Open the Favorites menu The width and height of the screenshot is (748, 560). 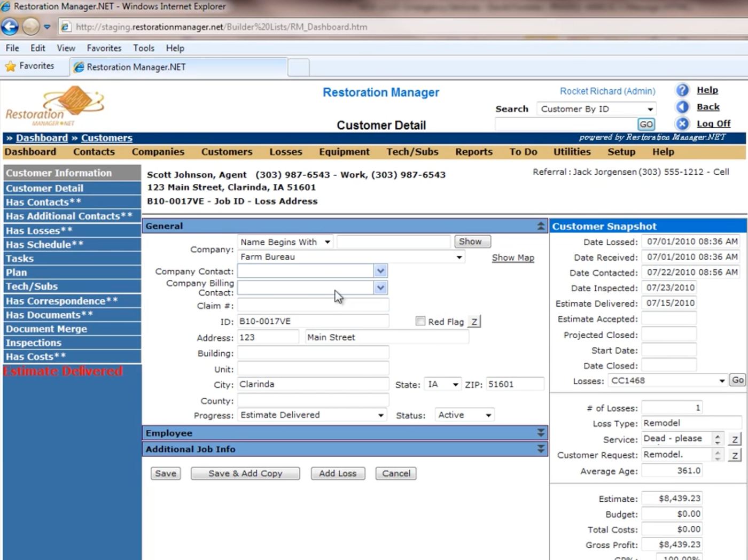(x=104, y=48)
